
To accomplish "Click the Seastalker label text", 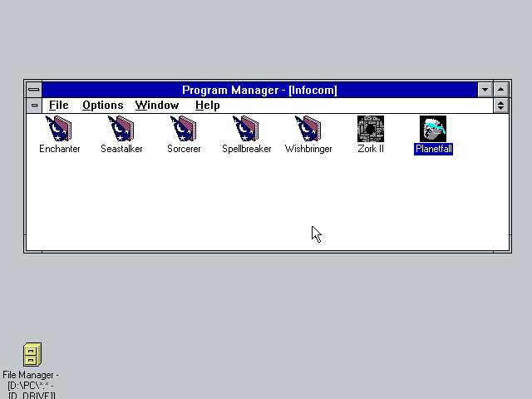I will [121, 149].
